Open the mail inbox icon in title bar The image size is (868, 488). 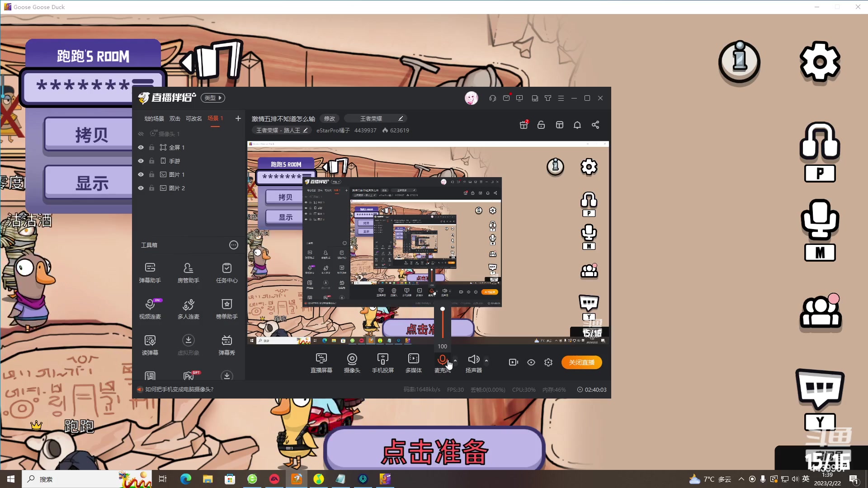coord(506,98)
